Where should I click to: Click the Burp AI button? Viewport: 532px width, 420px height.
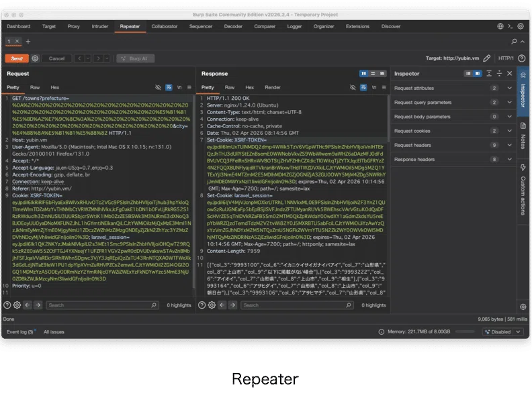pyautogui.click(x=136, y=58)
